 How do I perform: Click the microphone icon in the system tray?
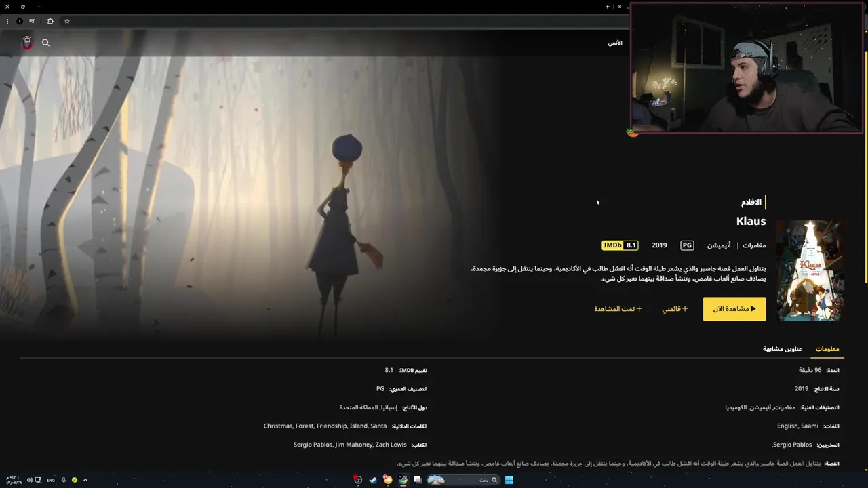click(x=64, y=480)
